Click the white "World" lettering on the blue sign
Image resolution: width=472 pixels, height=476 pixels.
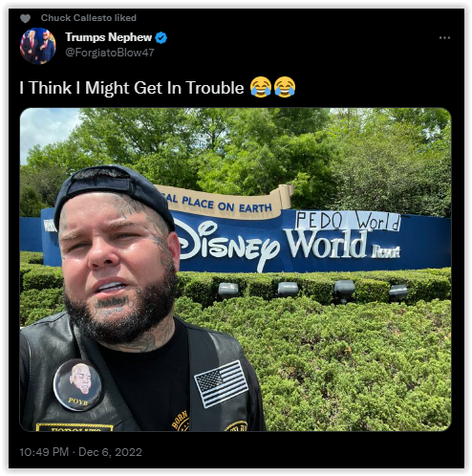tap(326, 244)
